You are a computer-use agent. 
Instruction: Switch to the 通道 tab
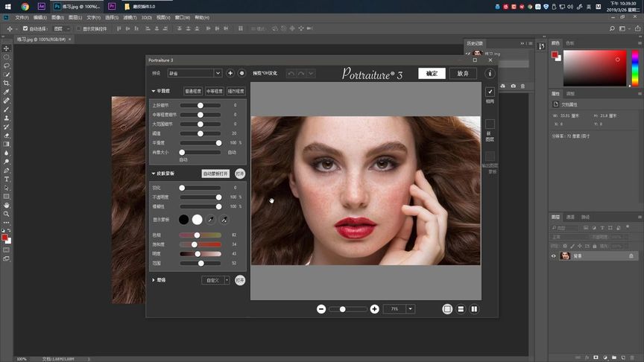pos(570,217)
